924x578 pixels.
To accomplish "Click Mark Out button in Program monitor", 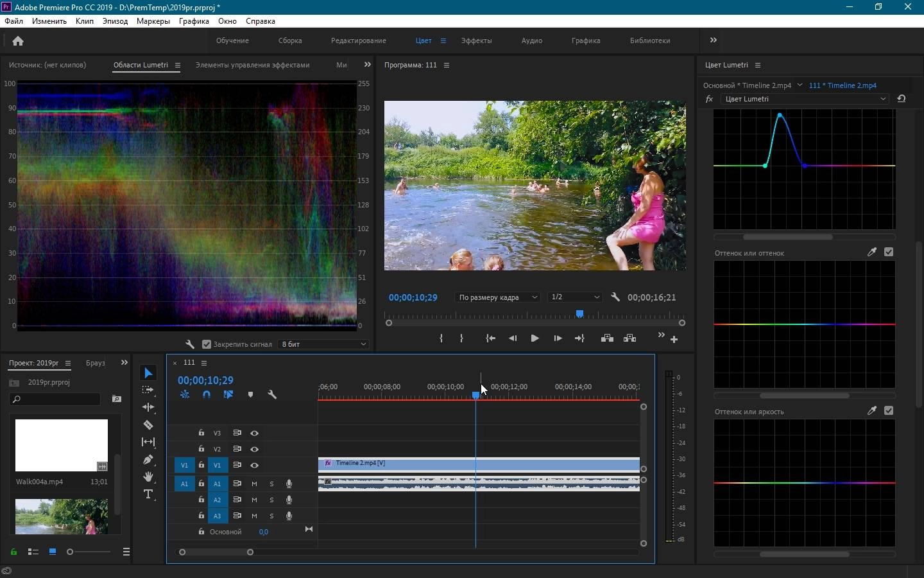I will click(x=462, y=338).
